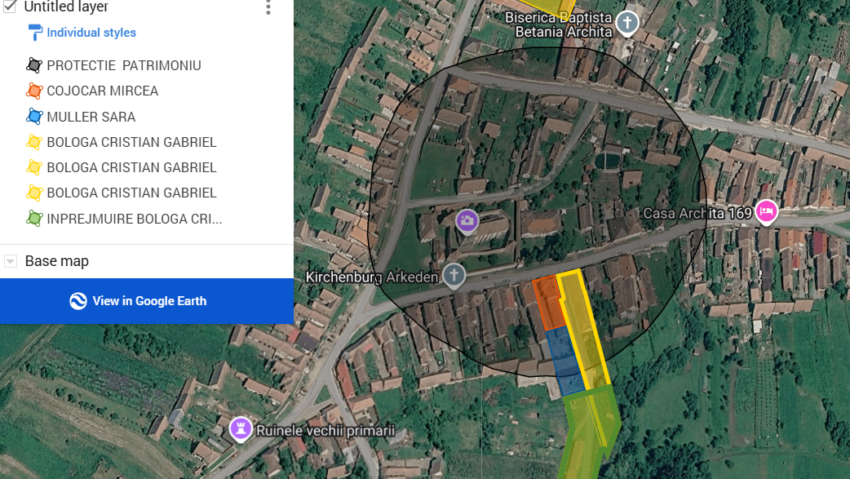The height and width of the screenshot is (479, 850).
Task: Click the purple camera marker on map
Action: [x=467, y=222]
